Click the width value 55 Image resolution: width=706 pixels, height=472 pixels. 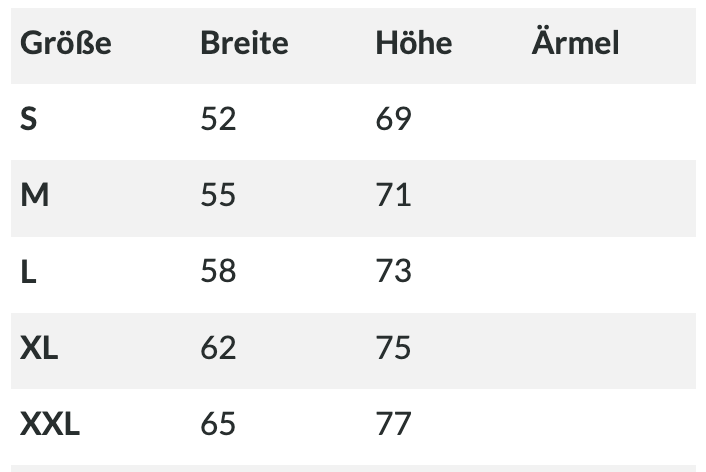point(218,195)
